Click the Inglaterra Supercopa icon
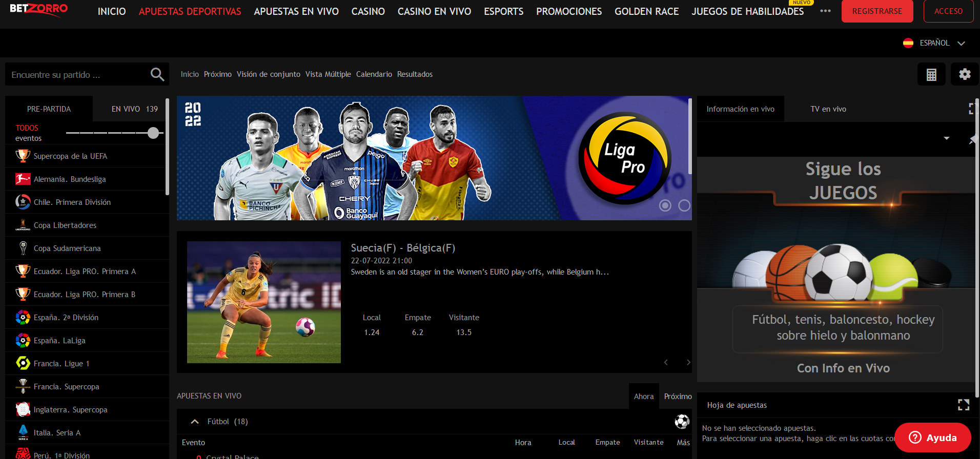The width and height of the screenshot is (980, 459). pos(23,409)
